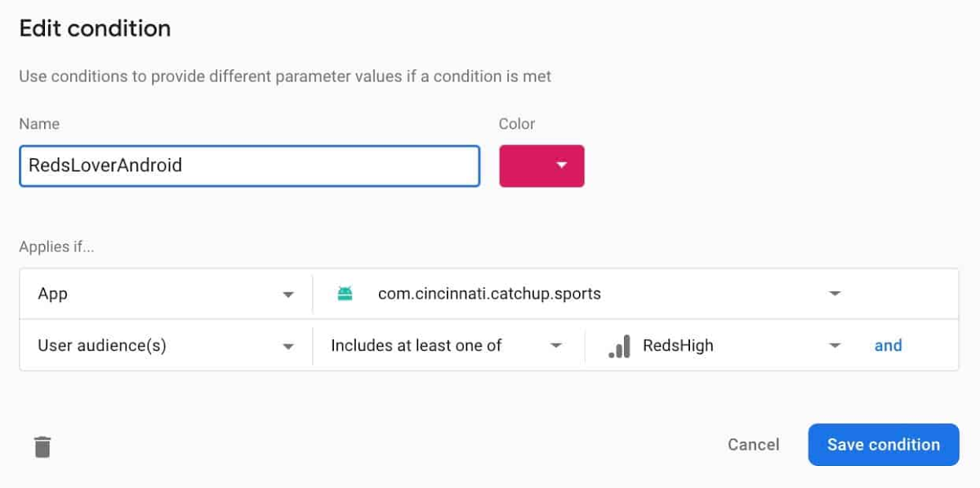
Task: Click the 'Includes at least one of' text
Action: [x=416, y=346]
